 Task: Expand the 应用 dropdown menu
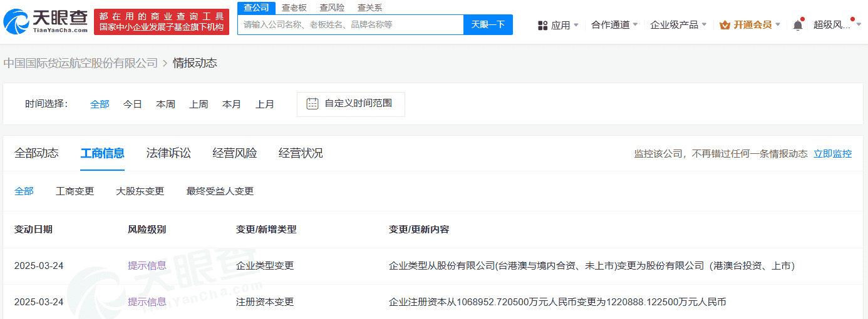(x=560, y=25)
